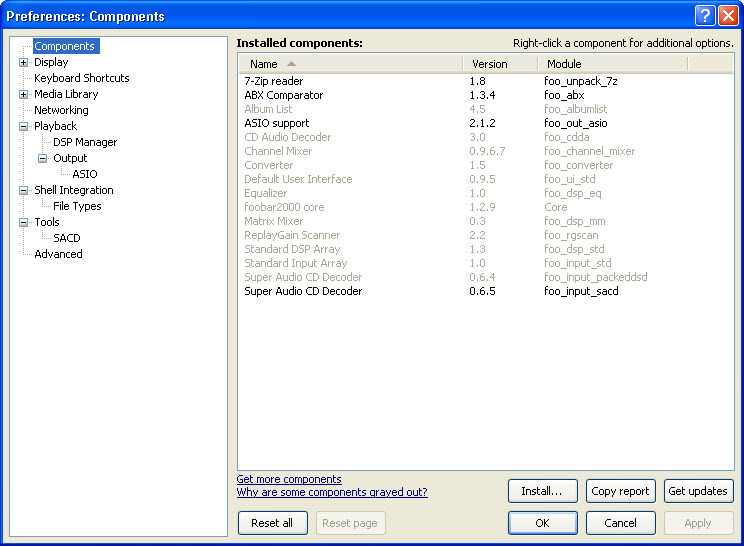Click the Get updates button
744x546 pixels.
[698, 491]
